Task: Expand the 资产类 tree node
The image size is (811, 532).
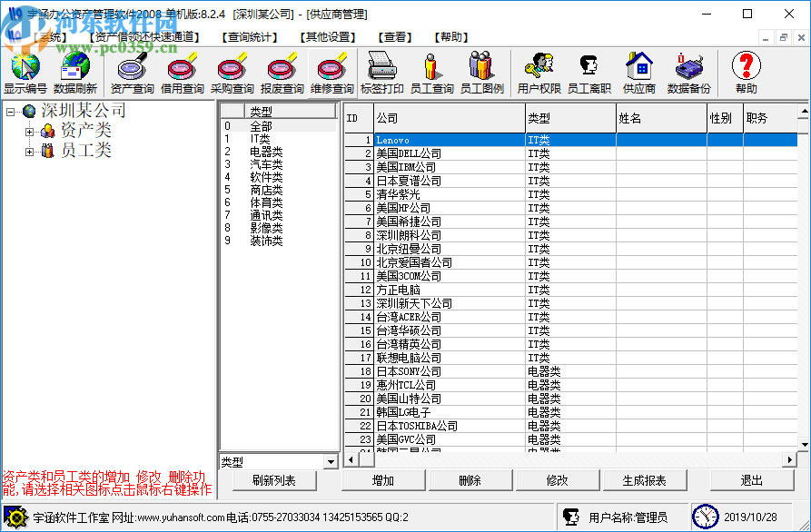Action: tap(30, 130)
